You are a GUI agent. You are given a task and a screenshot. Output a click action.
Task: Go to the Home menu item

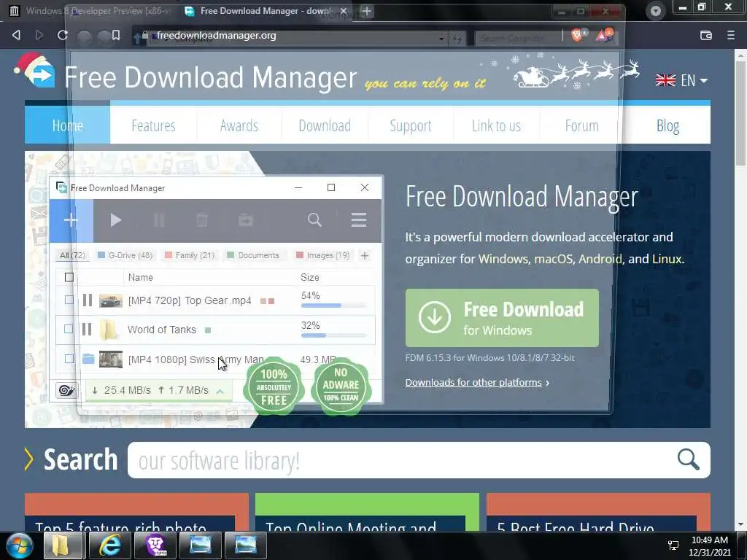tap(67, 125)
